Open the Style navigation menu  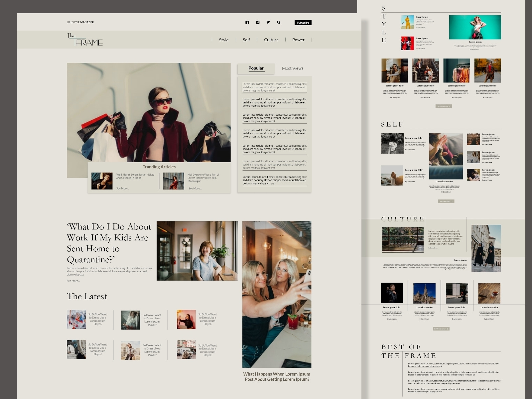(x=223, y=40)
